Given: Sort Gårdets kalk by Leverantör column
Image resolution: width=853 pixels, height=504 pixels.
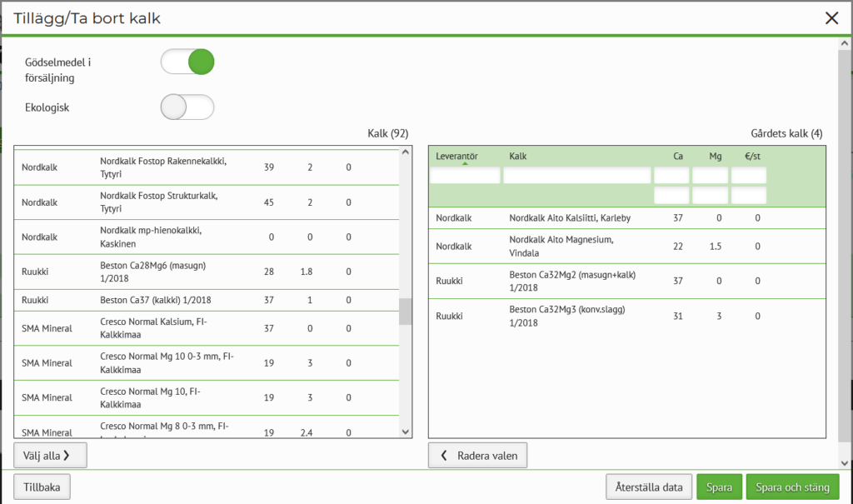Looking at the screenshot, I should (456, 157).
